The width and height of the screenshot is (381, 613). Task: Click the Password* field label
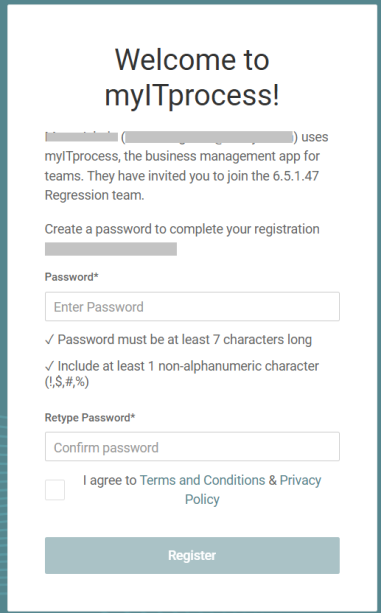click(x=72, y=277)
